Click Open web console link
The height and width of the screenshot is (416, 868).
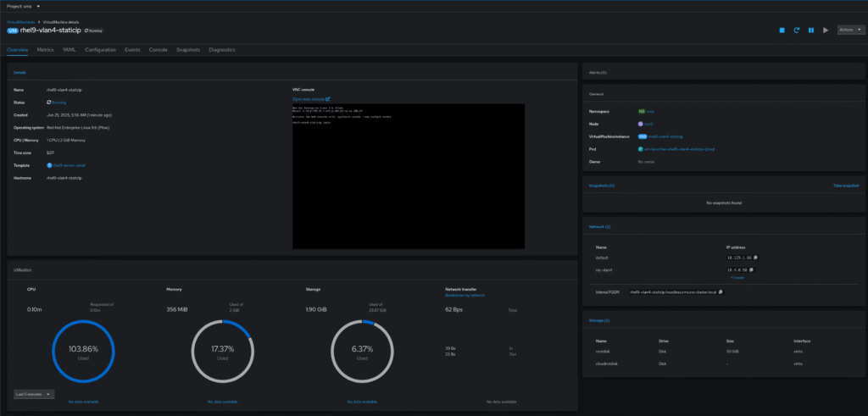pos(309,99)
